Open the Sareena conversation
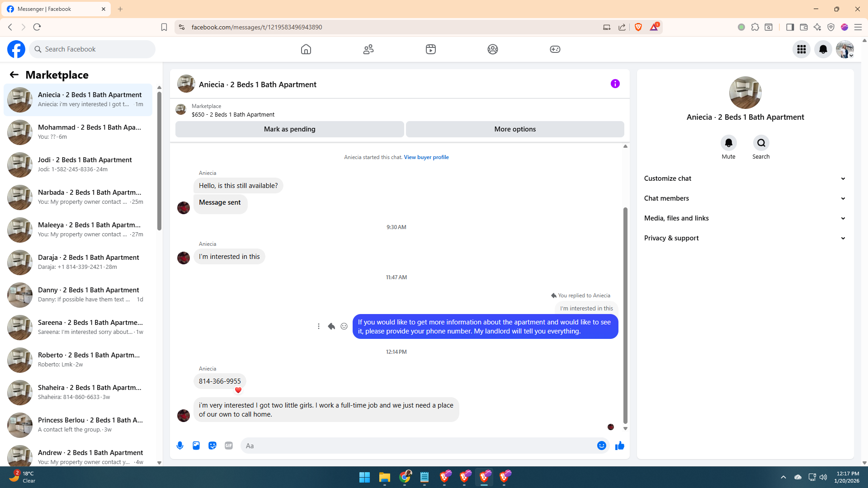Viewport: 868px width, 488px height. [78, 327]
